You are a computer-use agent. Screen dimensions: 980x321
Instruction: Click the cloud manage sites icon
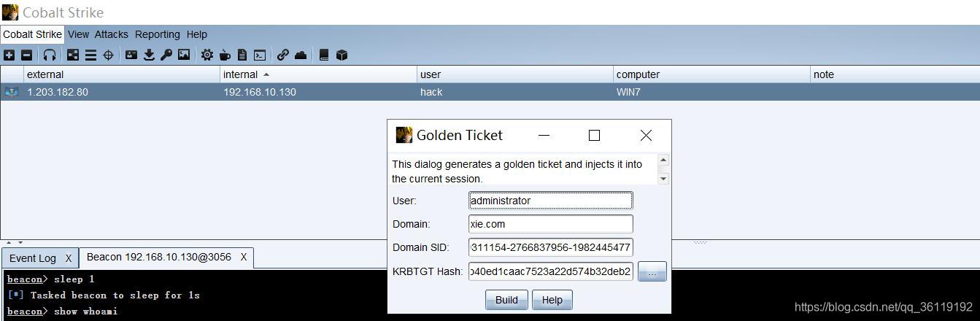tap(301, 55)
